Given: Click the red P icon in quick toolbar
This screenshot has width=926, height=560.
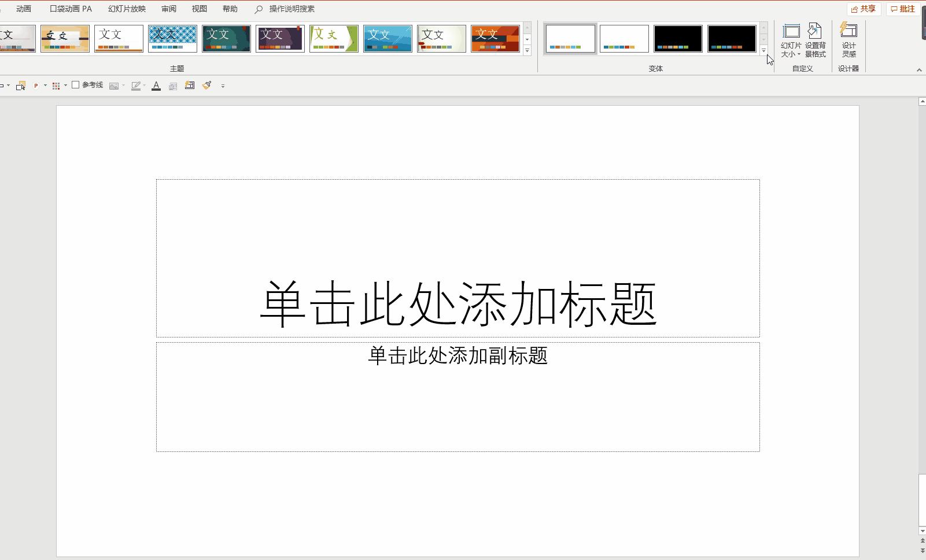Looking at the screenshot, I should pos(36,85).
